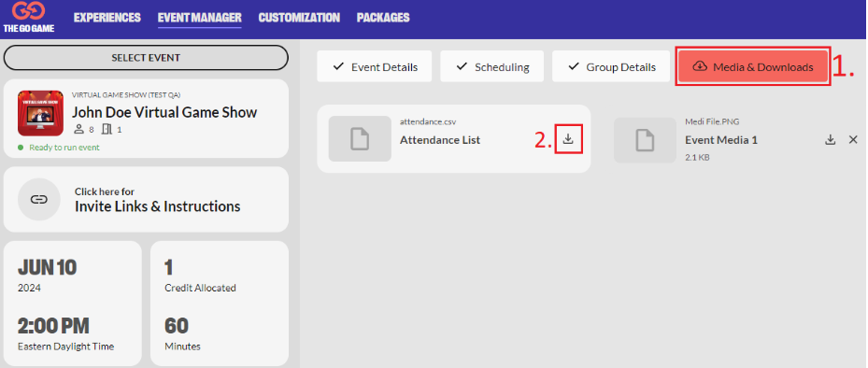This screenshot has width=868, height=368.
Task: Download the Attendance List file
Action: tap(568, 139)
